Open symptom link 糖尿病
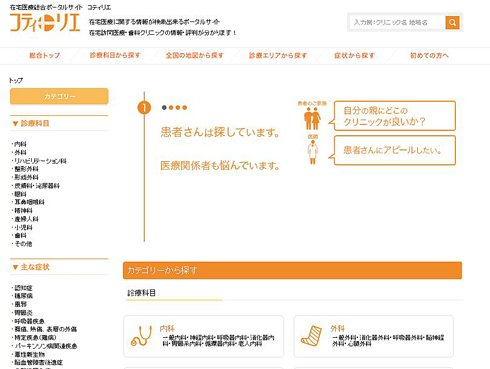Image resolution: width=490 pixels, height=369 pixels. [x=23, y=296]
